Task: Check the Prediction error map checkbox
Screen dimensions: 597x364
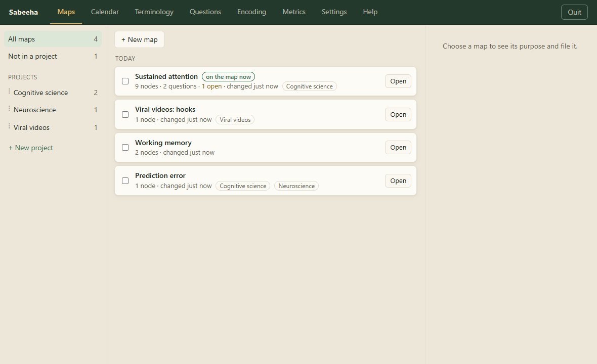Action: (x=125, y=180)
